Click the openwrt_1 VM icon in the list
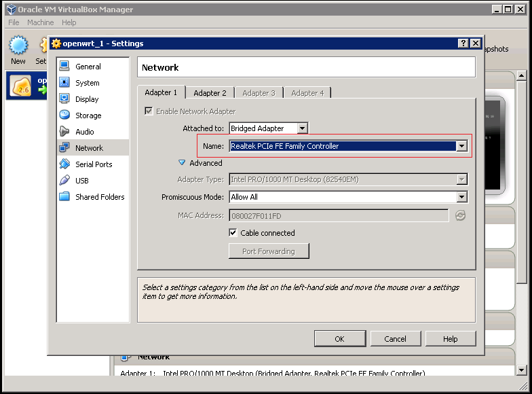Image resolution: width=532 pixels, height=394 pixels. pos(20,86)
